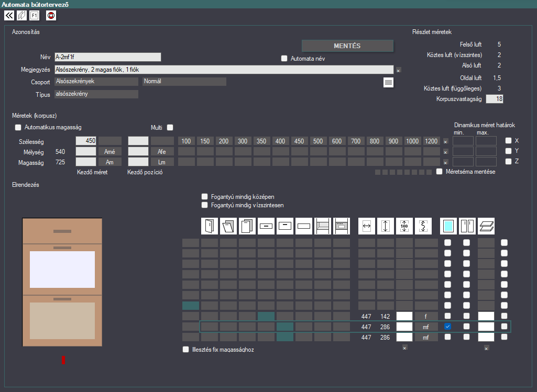
Task: Open the Normál subgroup dropdown
Action: pyautogui.click(x=184, y=82)
